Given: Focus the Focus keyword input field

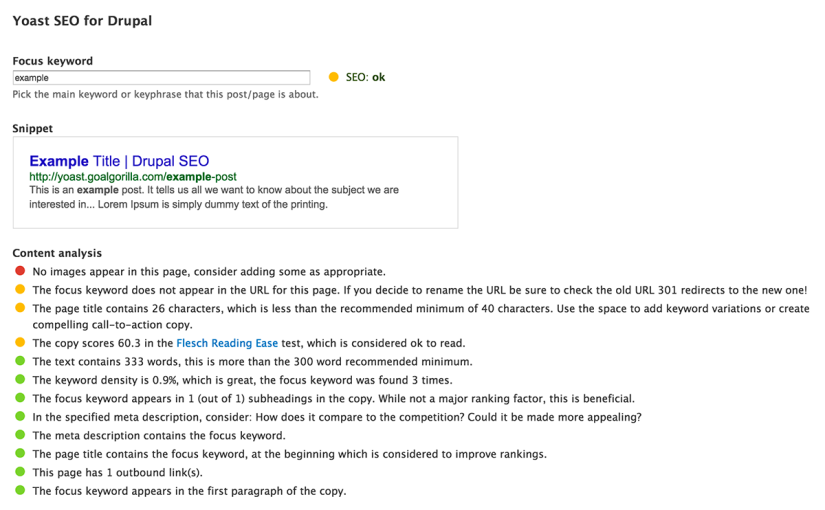Looking at the screenshot, I should point(161,77).
